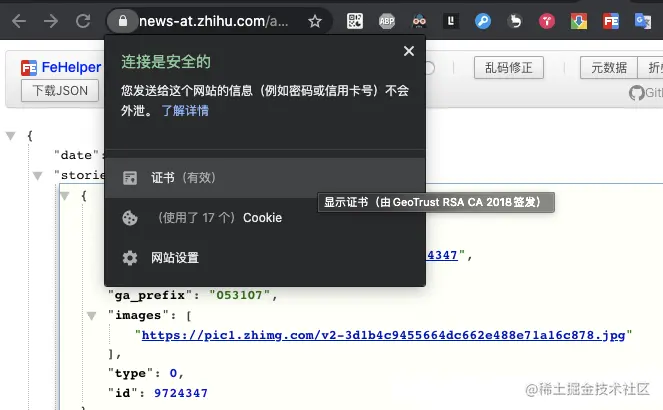Click the address bar URL text
The height and width of the screenshot is (410, 663).
coord(214,21)
